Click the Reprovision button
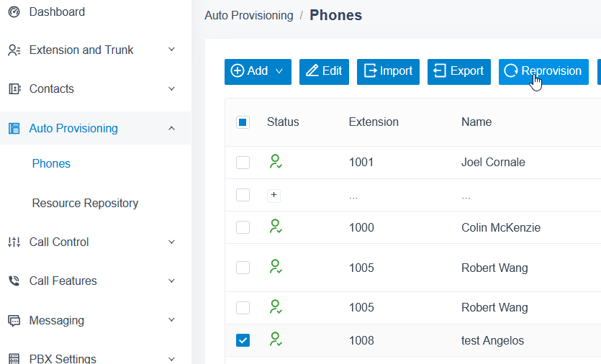Image resolution: width=601 pixels, height=364 pixels. tap(543, 72)
